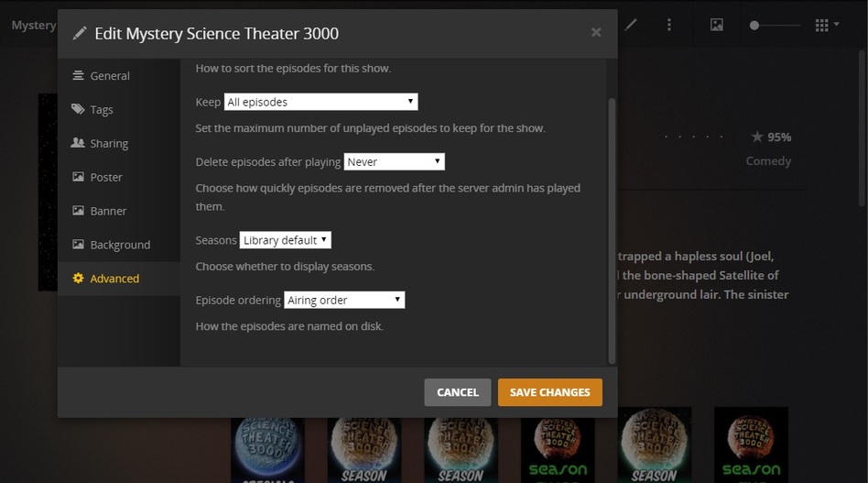868x483 pixels.
Task: Open the Banner tab
Action: click(119, 211)
